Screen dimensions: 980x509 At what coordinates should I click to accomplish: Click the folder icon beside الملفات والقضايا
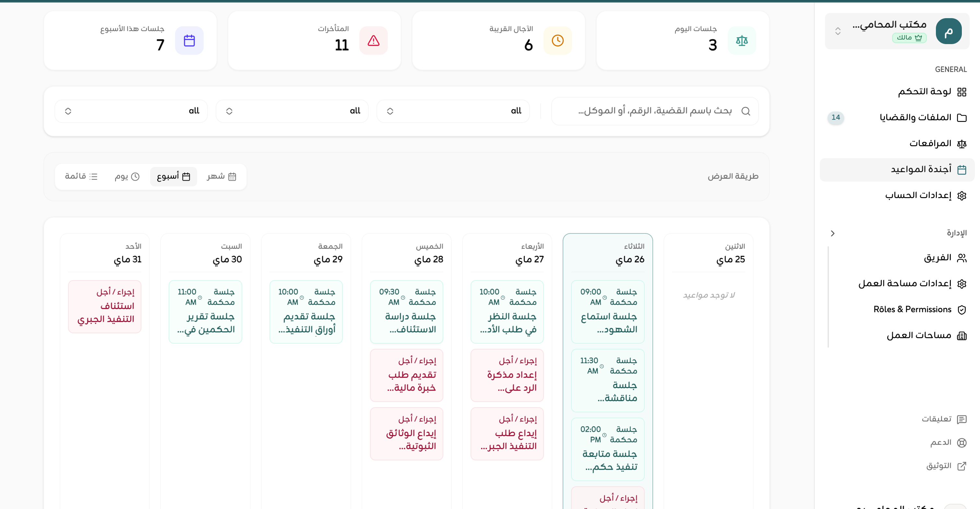[x=962, y=118]
